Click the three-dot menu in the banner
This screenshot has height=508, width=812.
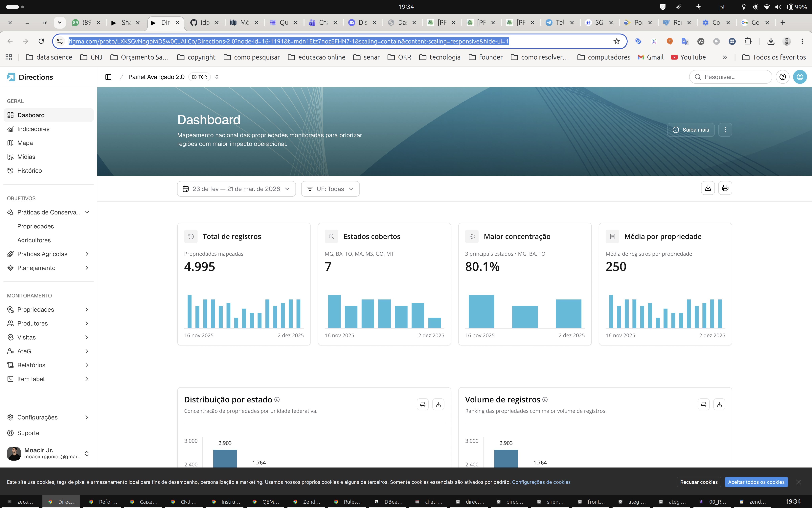tap(725, 130)
